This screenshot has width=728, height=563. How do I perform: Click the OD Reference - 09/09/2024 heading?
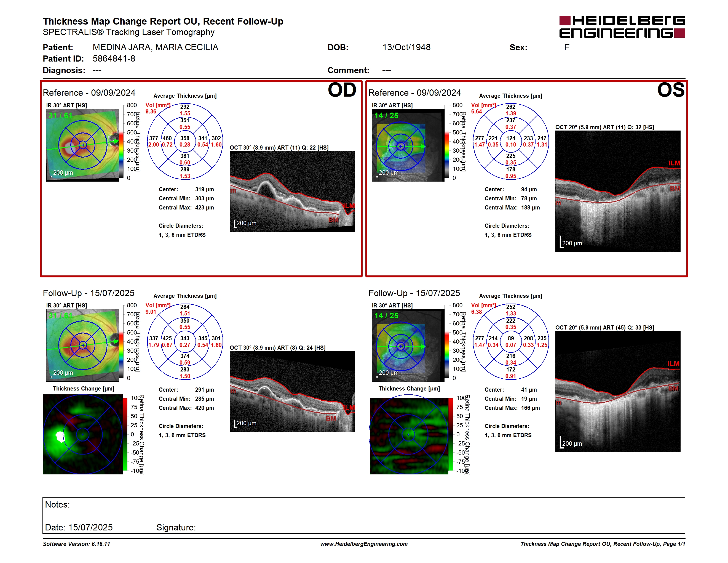(89, 93)
